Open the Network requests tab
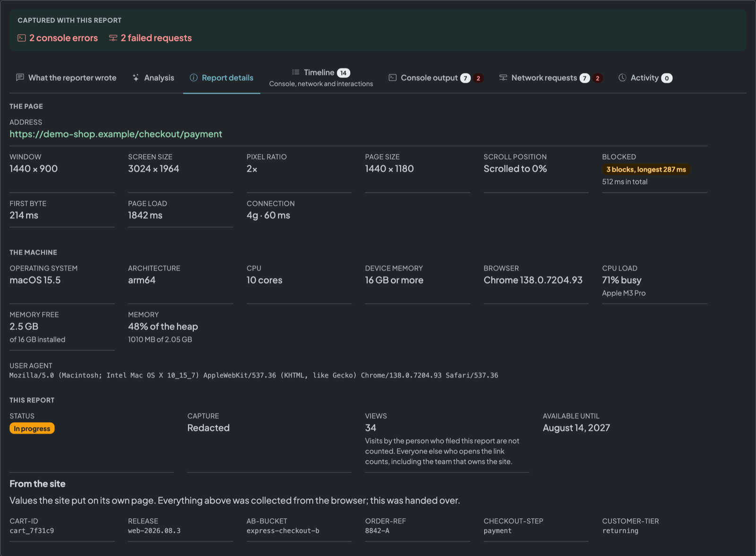 point(550,78)
